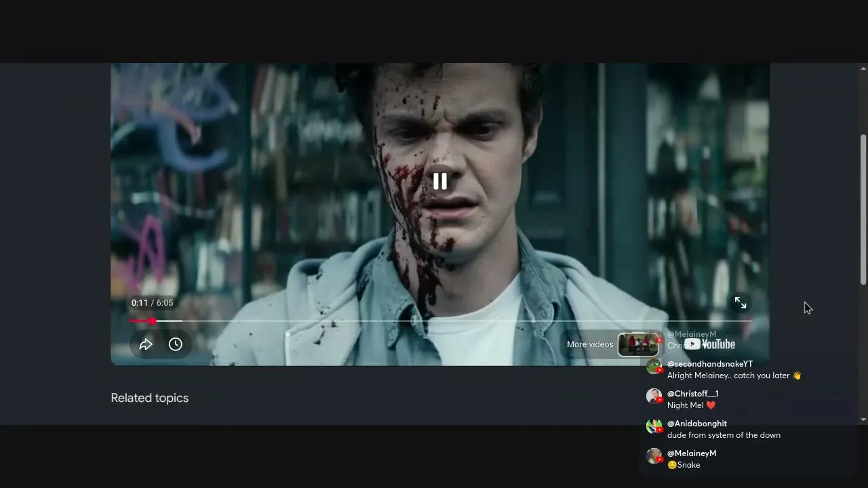Click the "Related topics" heading
Screen dimensions: 868x488
tap(150, 398)
